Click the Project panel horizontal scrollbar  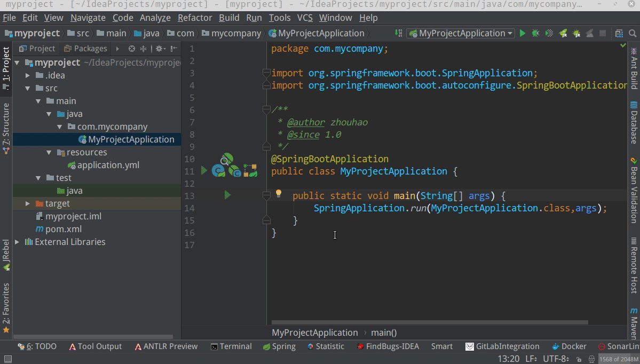pyautogui.click(x=93, y=337)
